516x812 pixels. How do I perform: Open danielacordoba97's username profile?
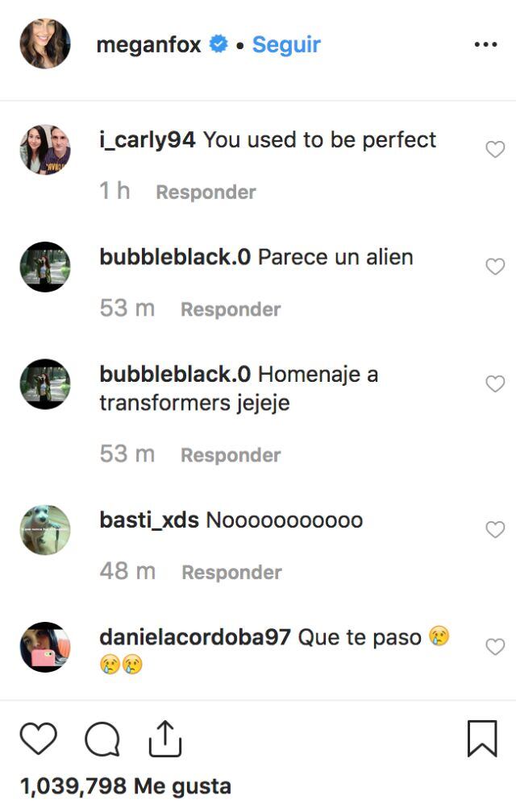195,637
